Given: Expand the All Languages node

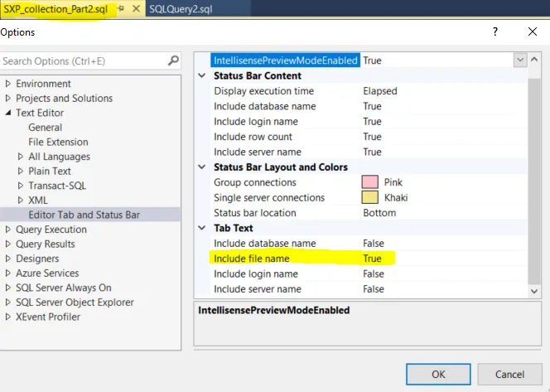Looking at the screenshot, I should tap(21, 157).
